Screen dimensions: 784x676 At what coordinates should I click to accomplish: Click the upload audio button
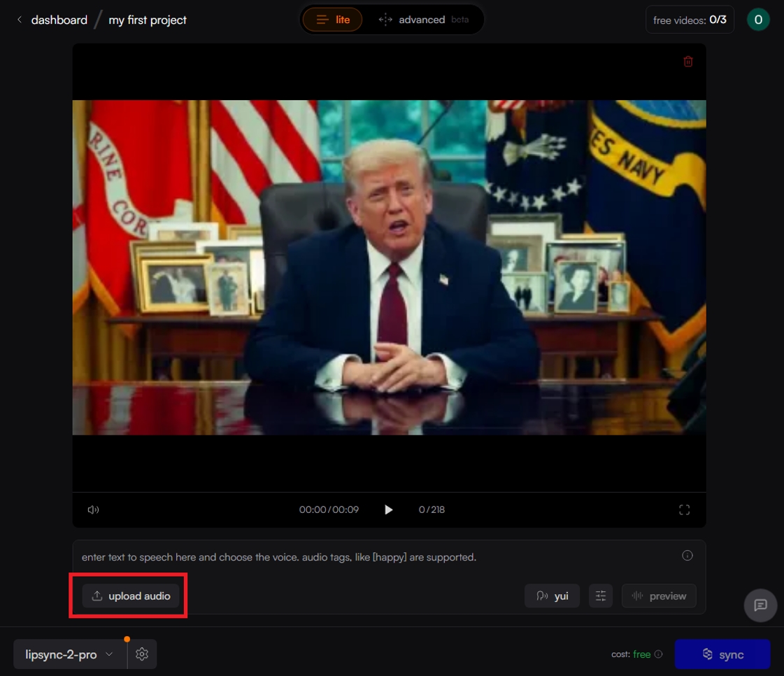pos(131,596)
